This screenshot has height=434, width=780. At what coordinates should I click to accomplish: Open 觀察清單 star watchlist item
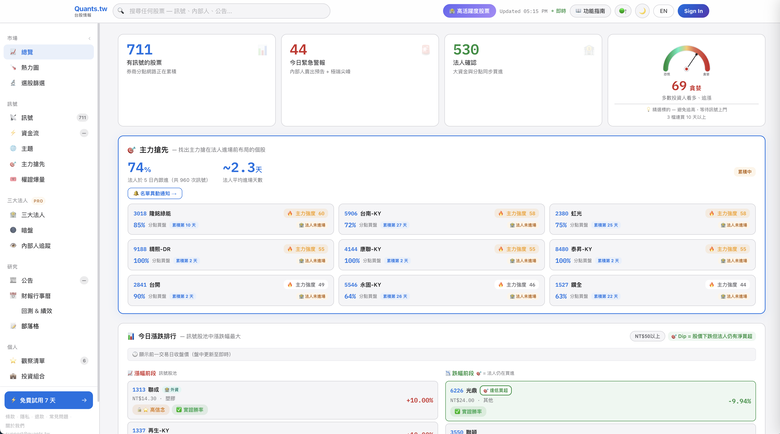[48, 361]
